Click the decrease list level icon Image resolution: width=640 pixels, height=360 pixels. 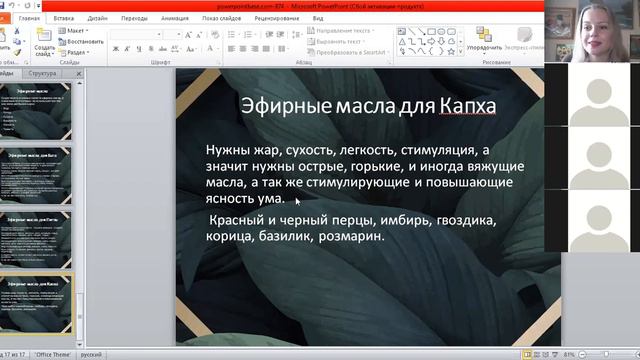click(269, 35)
